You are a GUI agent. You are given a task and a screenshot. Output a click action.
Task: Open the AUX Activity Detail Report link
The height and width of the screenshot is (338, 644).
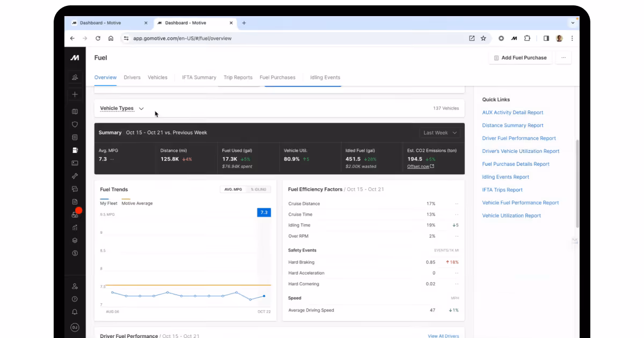pos(513,113)
